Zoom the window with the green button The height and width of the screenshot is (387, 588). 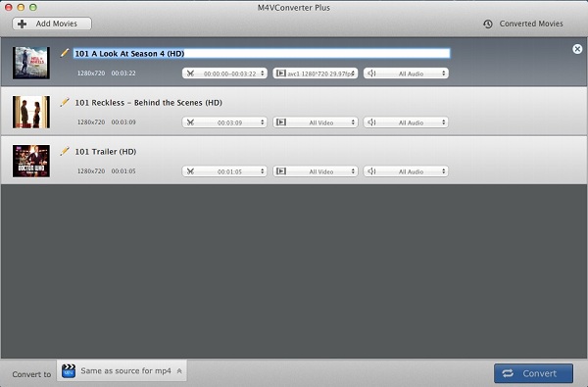pyautogui.click(x=33, y=7)
